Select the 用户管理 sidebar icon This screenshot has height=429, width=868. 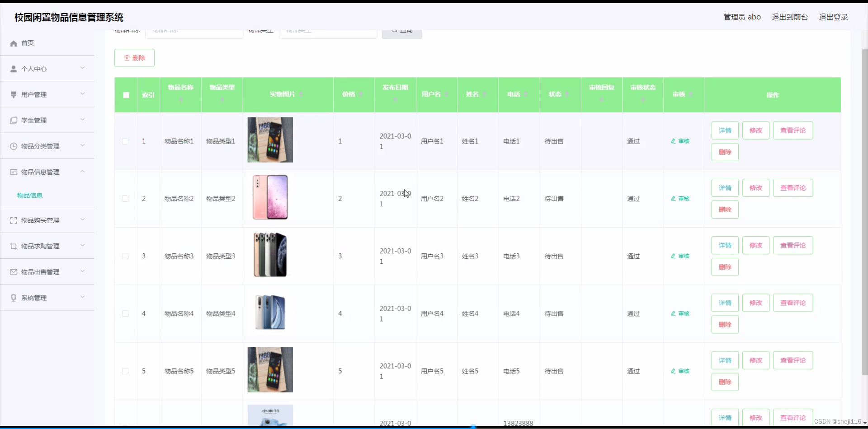click(x=13, y=94)
